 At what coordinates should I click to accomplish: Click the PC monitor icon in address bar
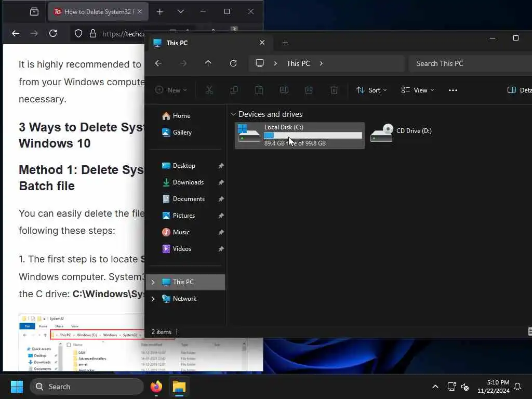pyautogui.click(x=260, y=63)
